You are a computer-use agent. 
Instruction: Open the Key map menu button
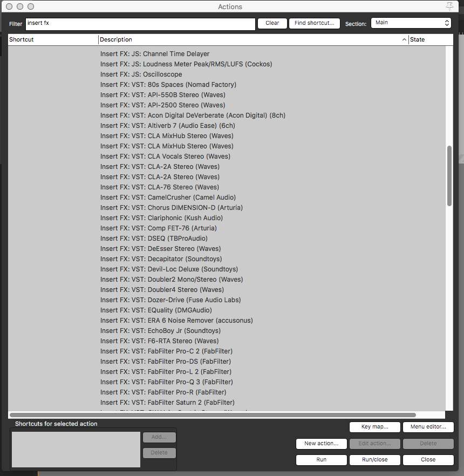coord(375,427)
